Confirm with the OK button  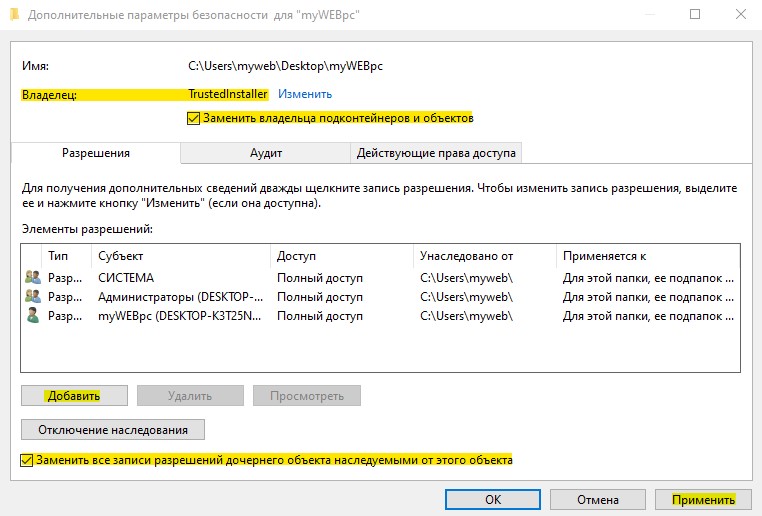493,499
